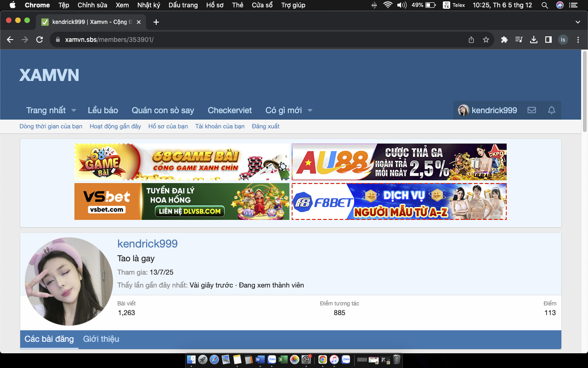Toggle the Chrome side panel icon

[548, 40]
